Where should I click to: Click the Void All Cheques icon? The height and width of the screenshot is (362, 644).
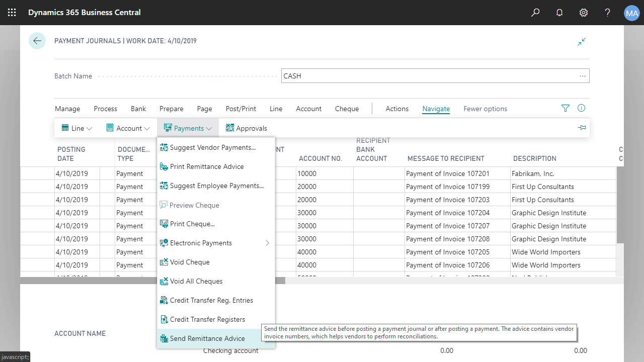click(164, 281)
